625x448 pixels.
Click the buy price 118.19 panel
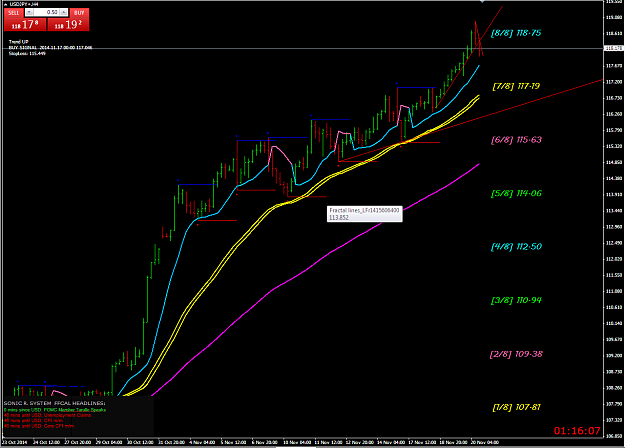coord(68,25)
